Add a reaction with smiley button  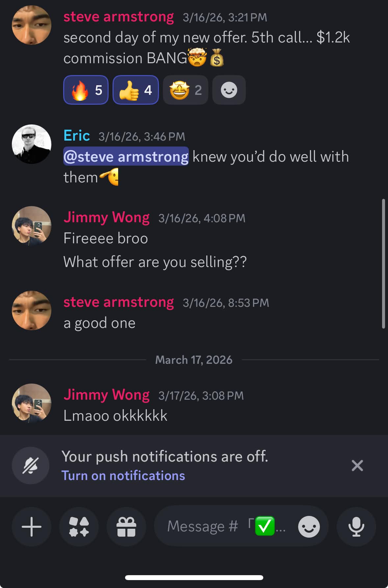tap(229, 90)
